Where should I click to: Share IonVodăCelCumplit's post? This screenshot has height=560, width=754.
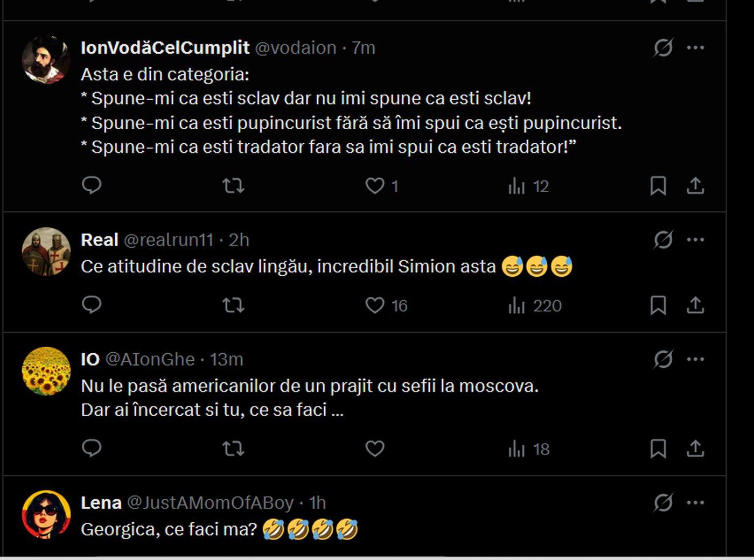click(x=696, y=185)
